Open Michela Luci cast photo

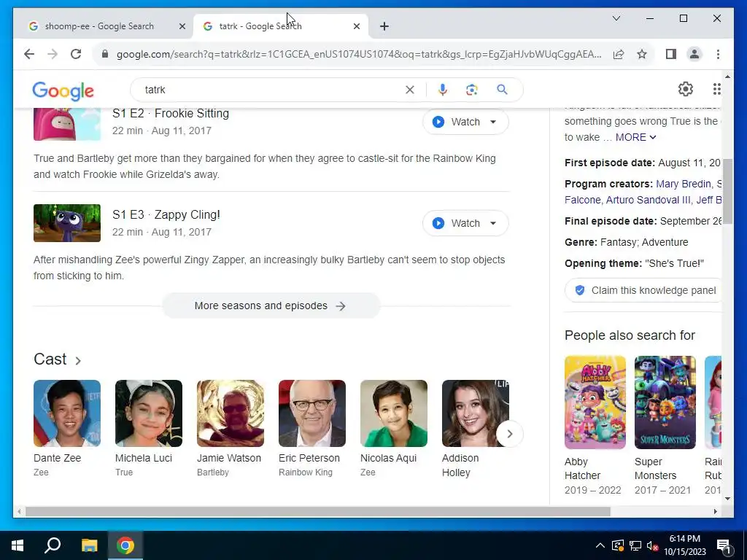point(149,413)
